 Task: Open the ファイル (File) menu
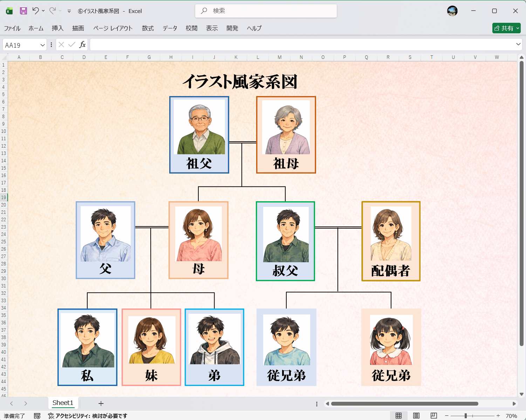tap(12, 28)
